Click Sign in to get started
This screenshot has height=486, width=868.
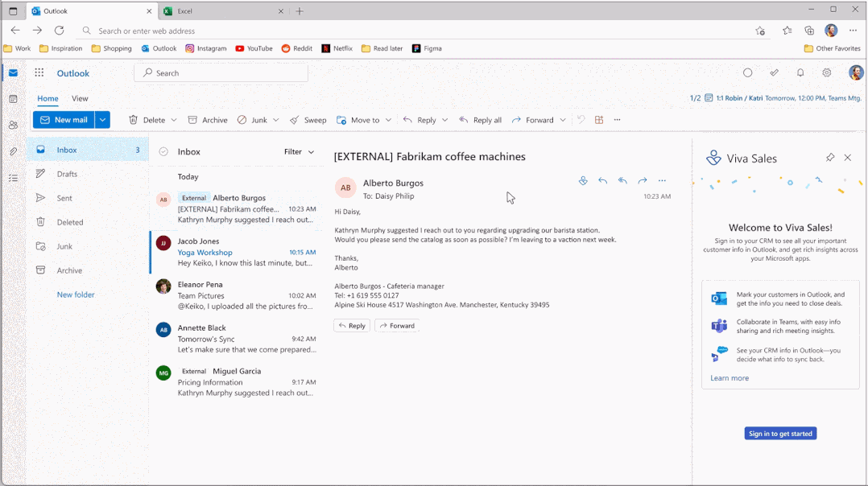pos(780,434)
